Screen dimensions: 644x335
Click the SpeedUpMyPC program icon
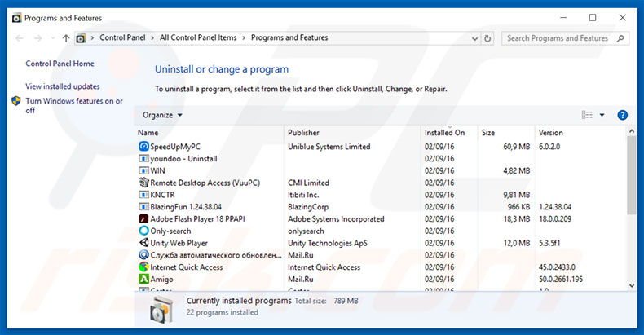143,147
